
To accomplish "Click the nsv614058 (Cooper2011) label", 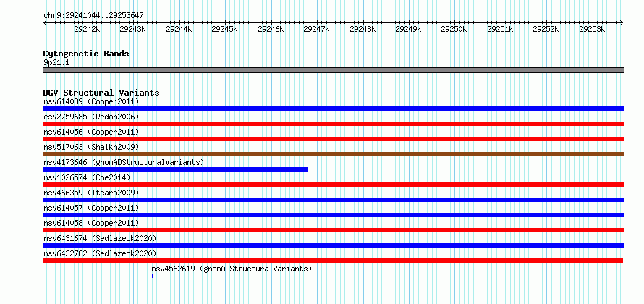I will [x=91, y=223].
